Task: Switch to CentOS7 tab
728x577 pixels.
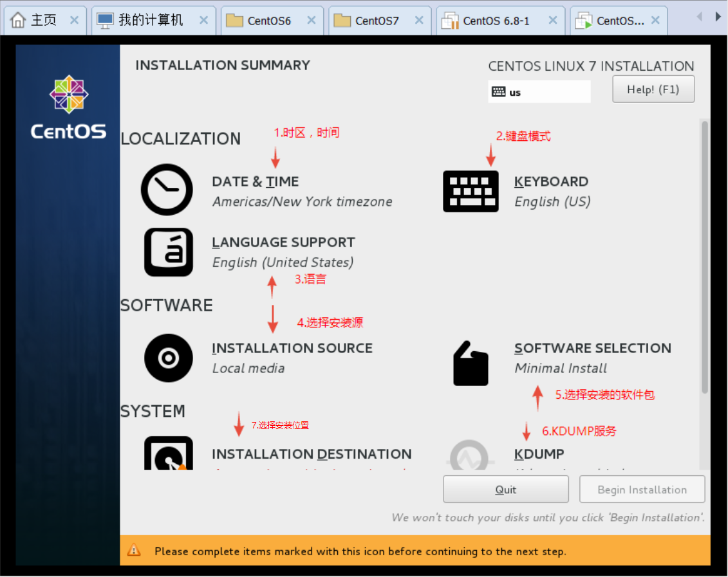Action: [380, 21]
